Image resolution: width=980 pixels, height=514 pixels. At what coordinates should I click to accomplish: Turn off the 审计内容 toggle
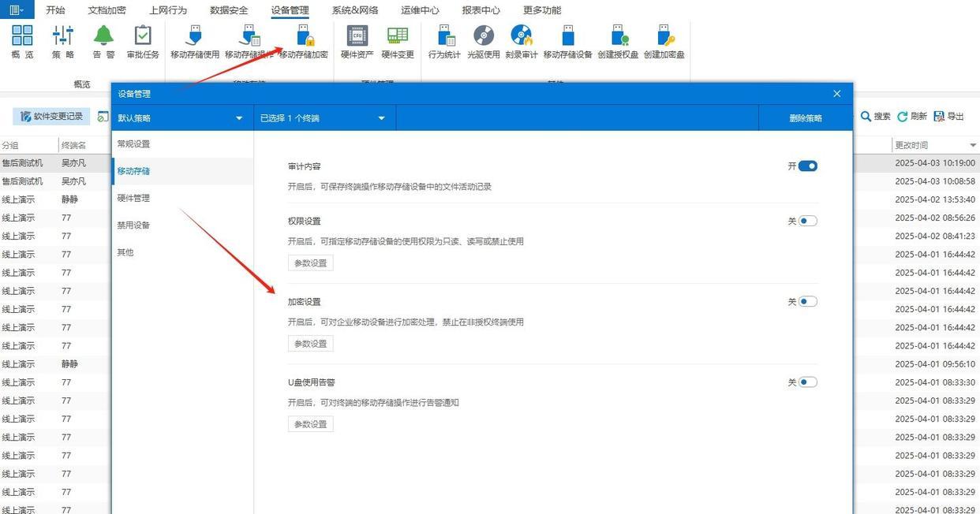807,166
